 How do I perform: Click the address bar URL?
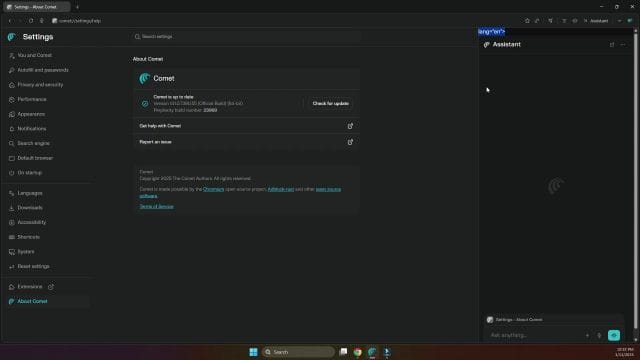click(80, 21)
